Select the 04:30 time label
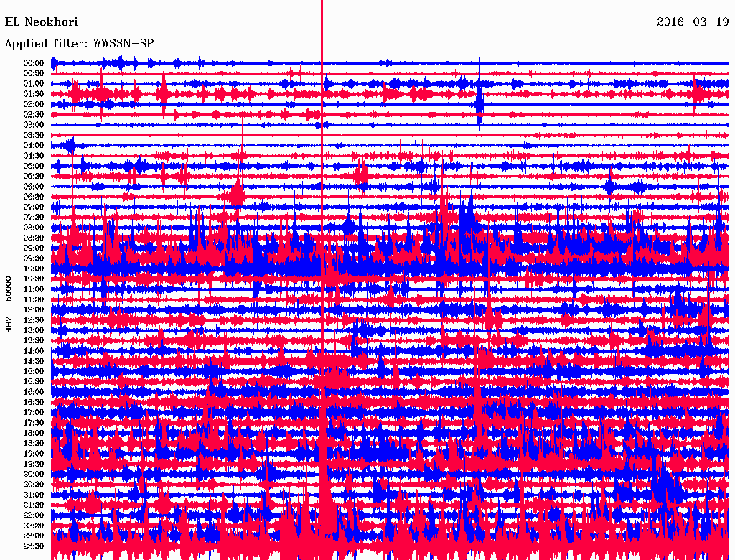The width and height of the screenshot is (735, 560). tap(34, 156)
